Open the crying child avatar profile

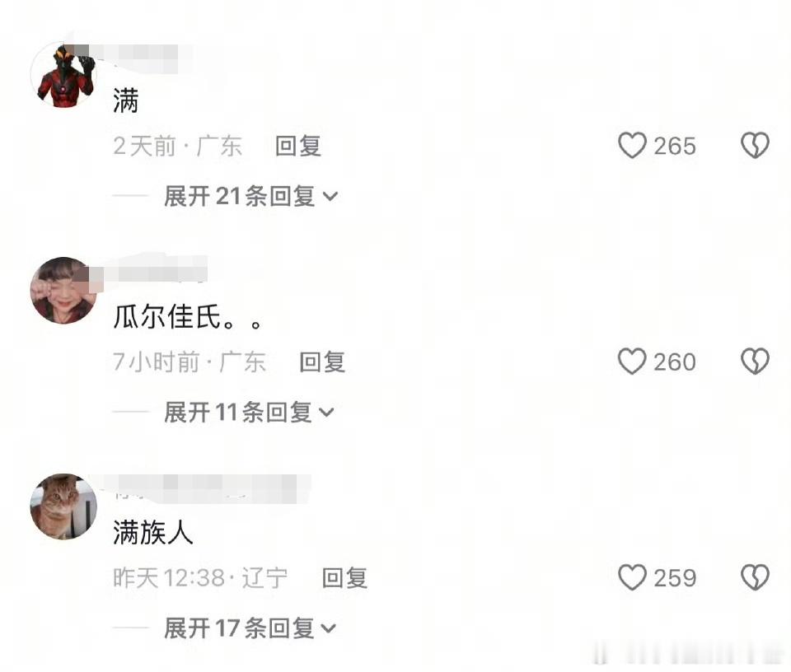point(63,291)
